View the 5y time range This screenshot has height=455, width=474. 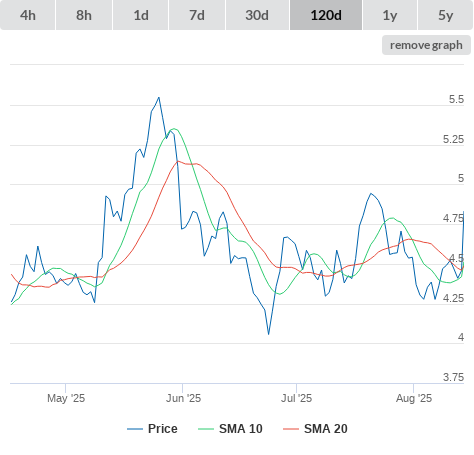click(x=446, y=15)
